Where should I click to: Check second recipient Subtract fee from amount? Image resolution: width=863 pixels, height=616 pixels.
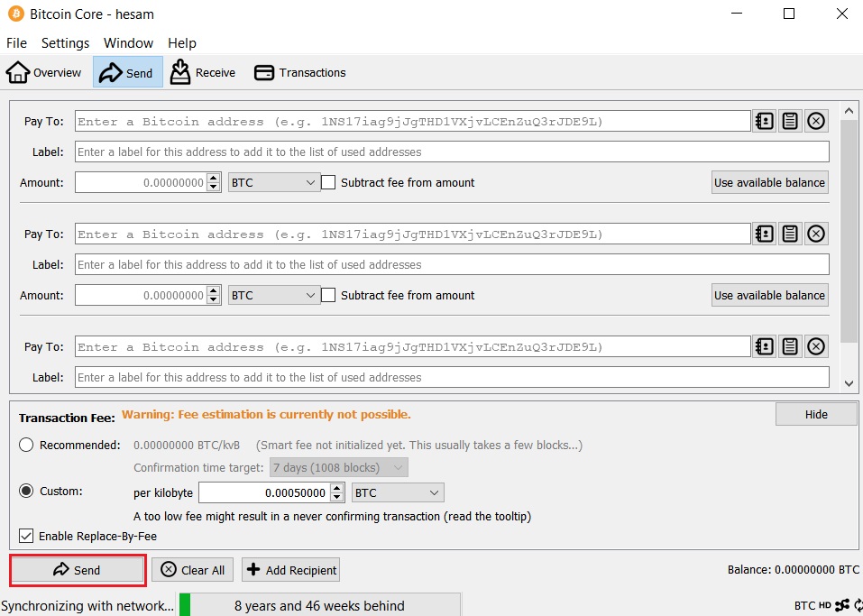coord(328,295)
